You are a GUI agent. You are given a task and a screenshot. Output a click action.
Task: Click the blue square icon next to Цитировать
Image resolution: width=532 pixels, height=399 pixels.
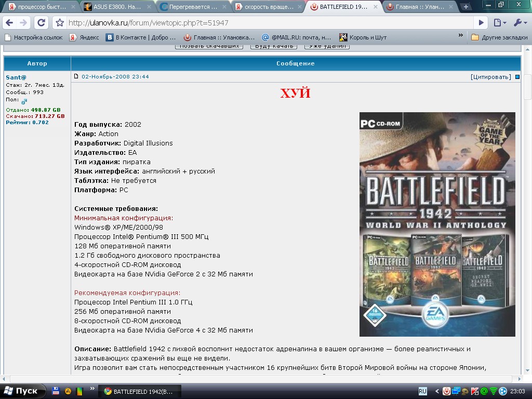click(517, 77)
